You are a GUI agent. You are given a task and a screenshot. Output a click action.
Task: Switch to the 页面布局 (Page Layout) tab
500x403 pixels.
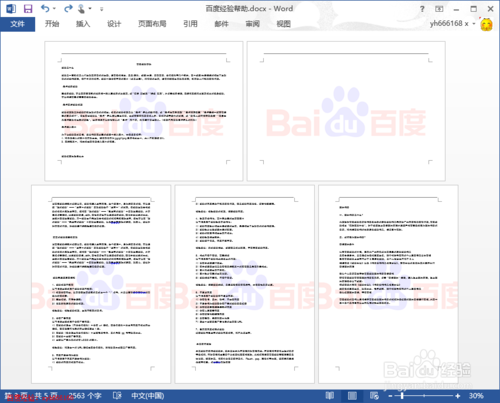pos(152,24)
